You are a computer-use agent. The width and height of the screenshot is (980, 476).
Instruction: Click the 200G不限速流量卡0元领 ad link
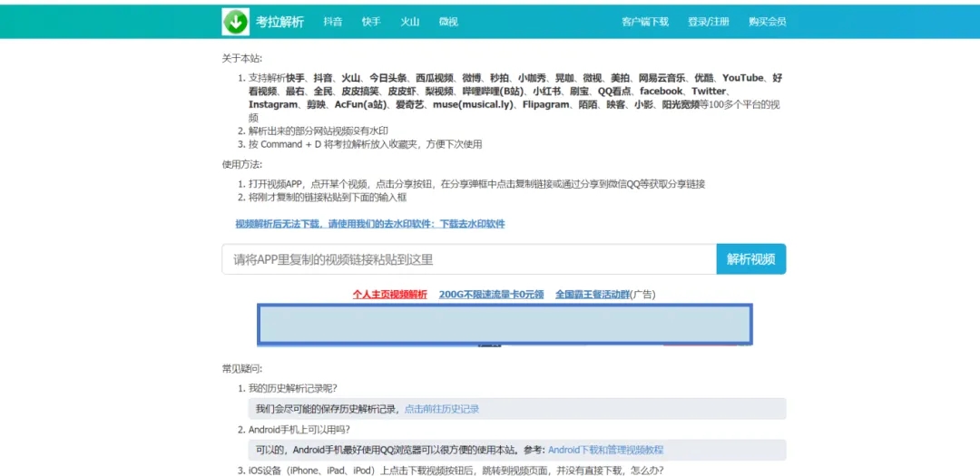[491, 295]
